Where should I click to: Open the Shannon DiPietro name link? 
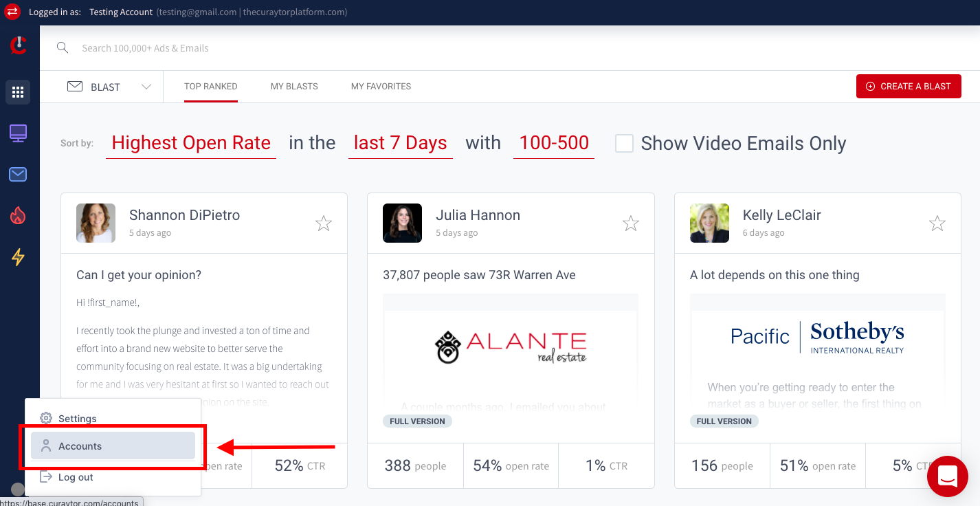click(184, 215)
